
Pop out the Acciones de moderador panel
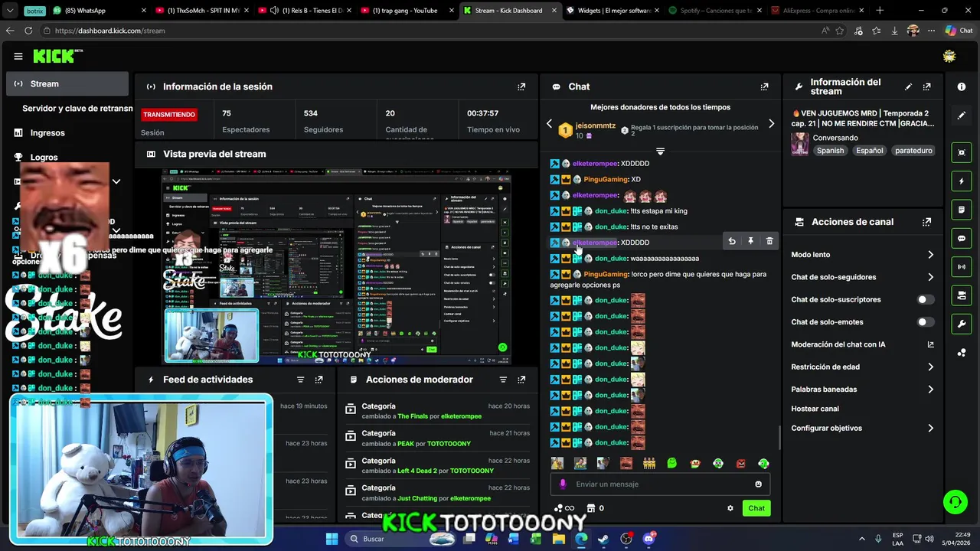pos(521,380)
